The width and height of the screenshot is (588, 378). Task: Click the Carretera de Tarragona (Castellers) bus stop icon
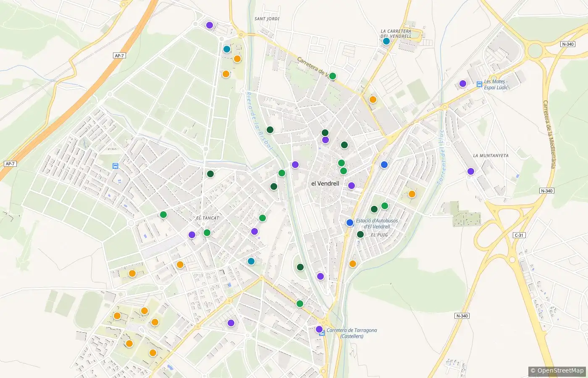pos(322,333)
